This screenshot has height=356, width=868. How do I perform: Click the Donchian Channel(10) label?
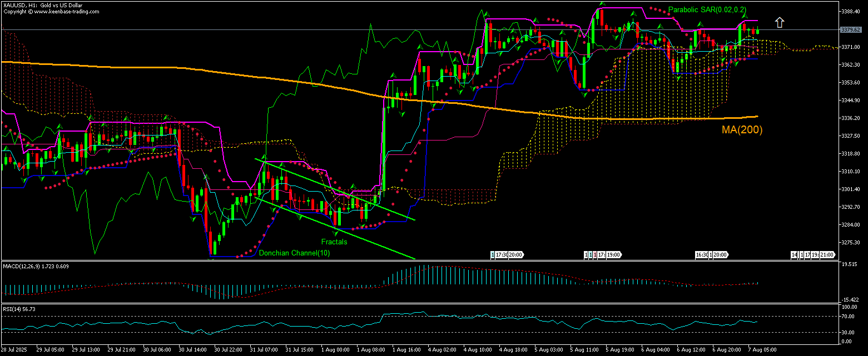point(295,253)
